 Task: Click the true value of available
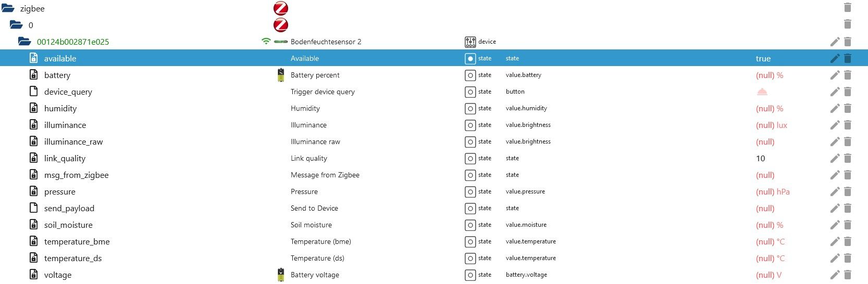click(763, 58)
